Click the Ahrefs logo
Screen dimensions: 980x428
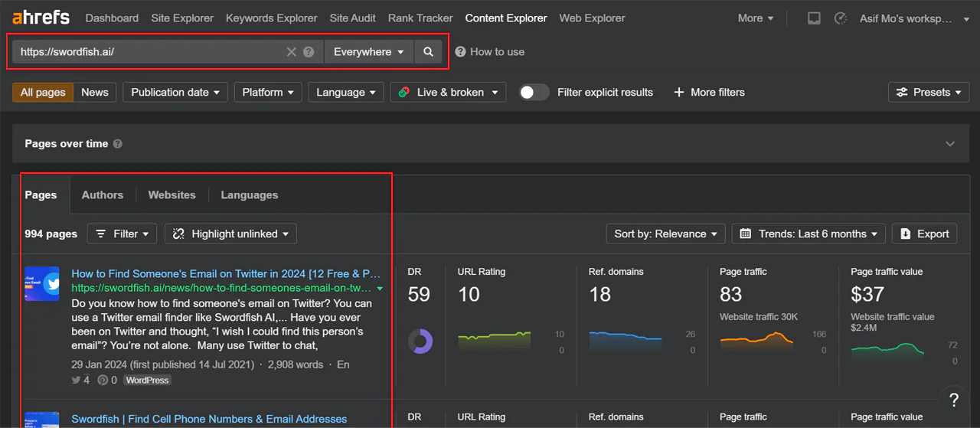tap(41, 18)
